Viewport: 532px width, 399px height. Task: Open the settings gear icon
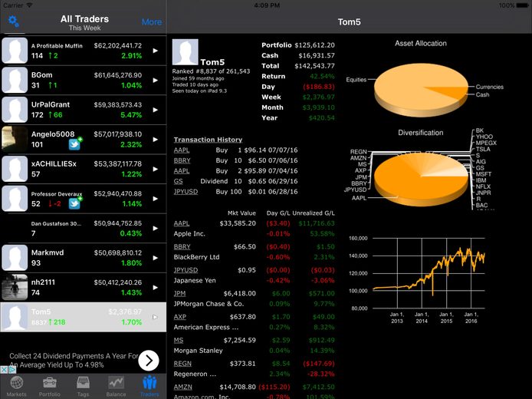point(14,21)
